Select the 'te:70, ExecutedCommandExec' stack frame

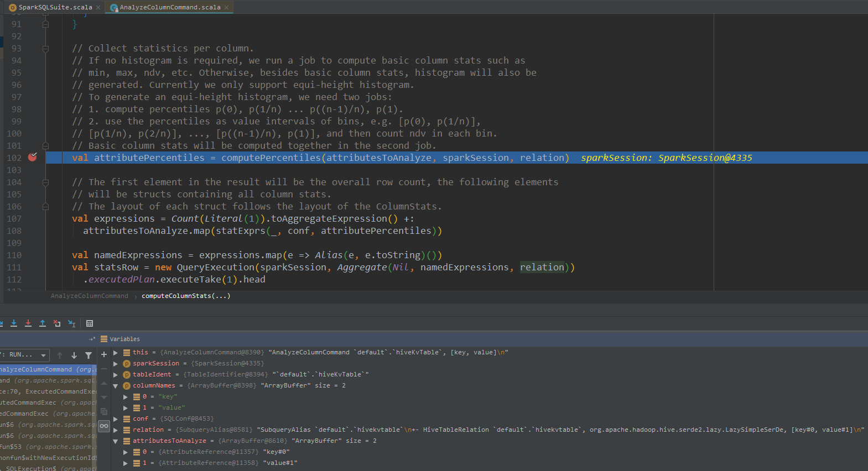(x=48, y=391)
